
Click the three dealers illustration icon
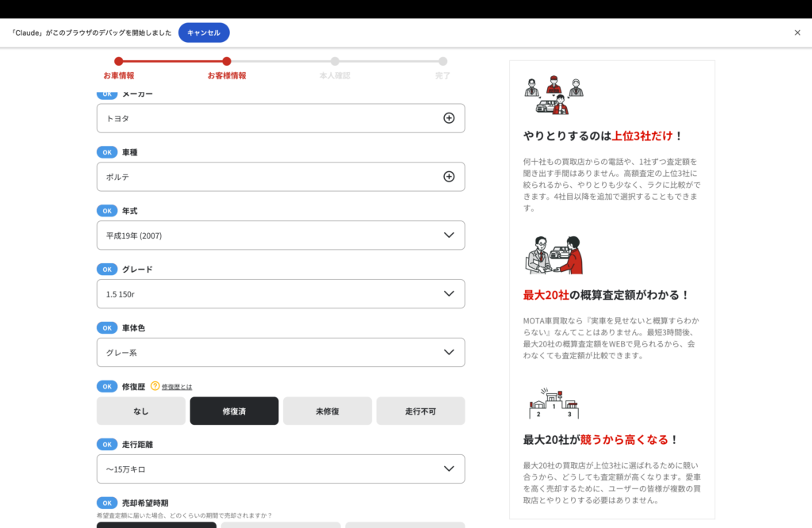point(553,96)
